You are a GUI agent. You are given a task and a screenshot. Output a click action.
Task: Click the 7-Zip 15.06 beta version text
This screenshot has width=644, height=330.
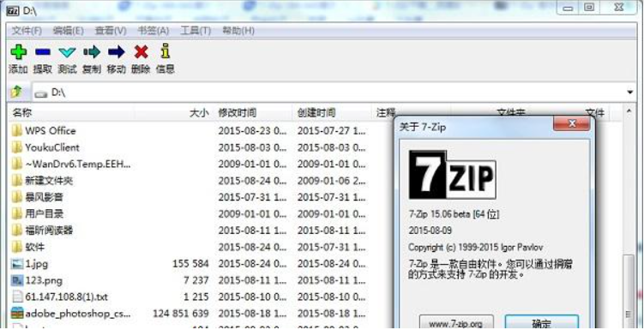[x=454, y=214]
